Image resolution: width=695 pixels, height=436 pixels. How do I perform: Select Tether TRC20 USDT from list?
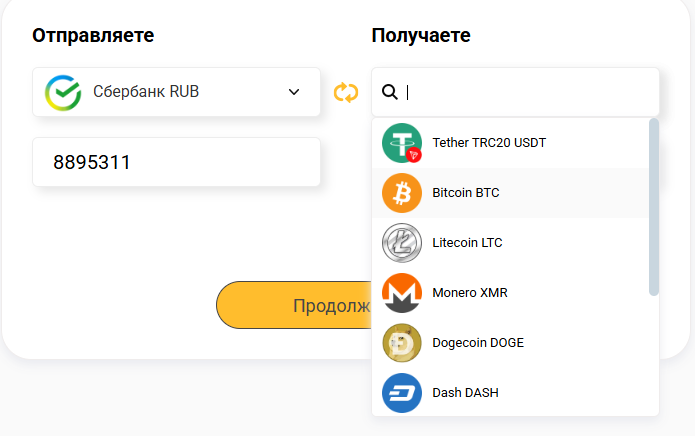coord(489,143)
